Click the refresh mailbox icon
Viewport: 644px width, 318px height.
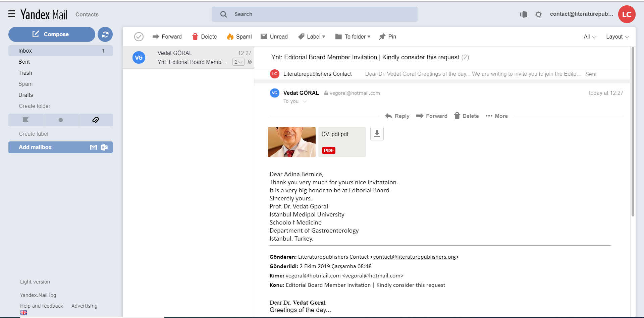point(105,34)
